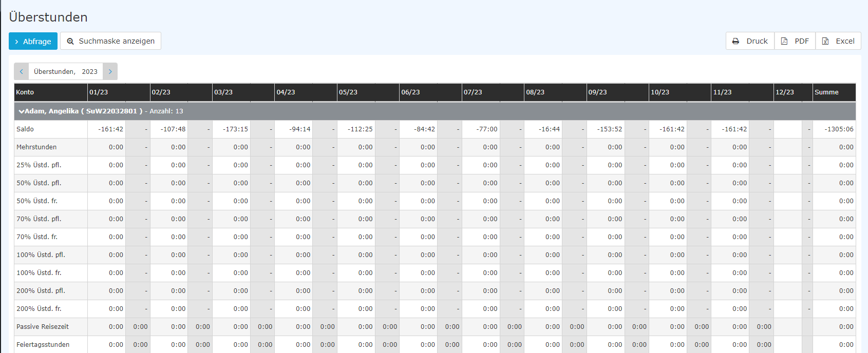
Task: Go to previous year with left arrow
Action: [x=22, y=71]
